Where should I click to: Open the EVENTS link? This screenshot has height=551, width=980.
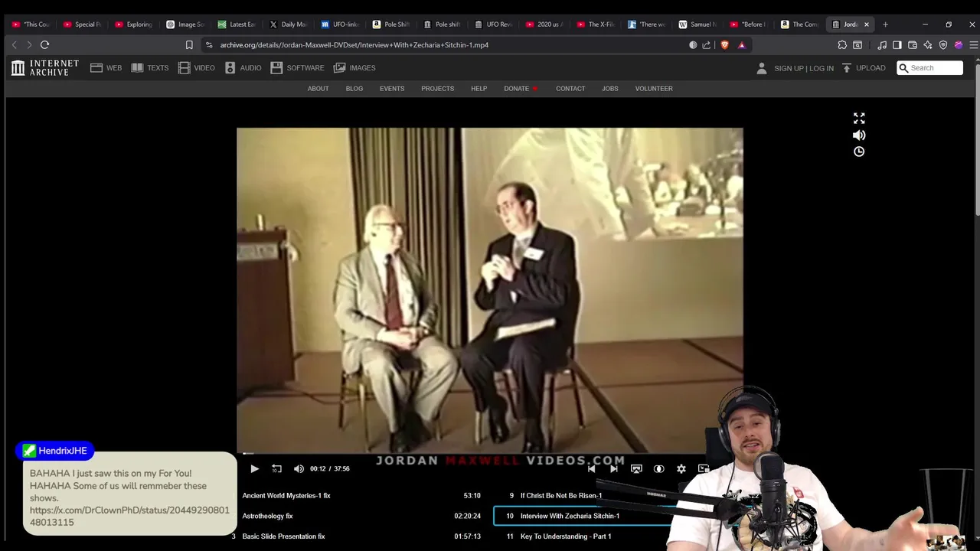(392, 89)
